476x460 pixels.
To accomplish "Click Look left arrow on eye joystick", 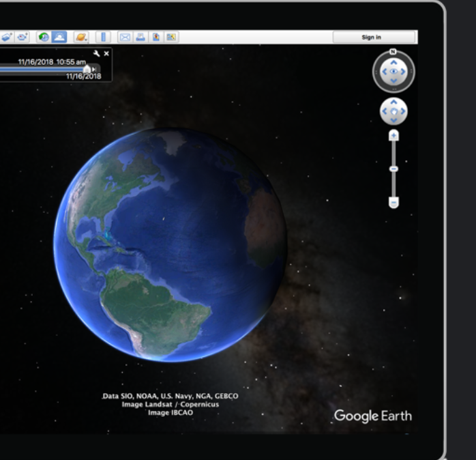I will point(385,72).
